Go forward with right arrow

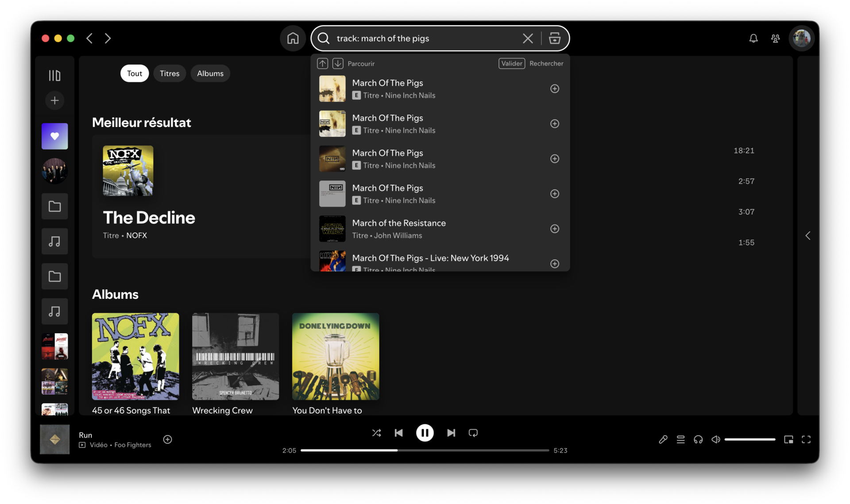[x=108, y=38]
